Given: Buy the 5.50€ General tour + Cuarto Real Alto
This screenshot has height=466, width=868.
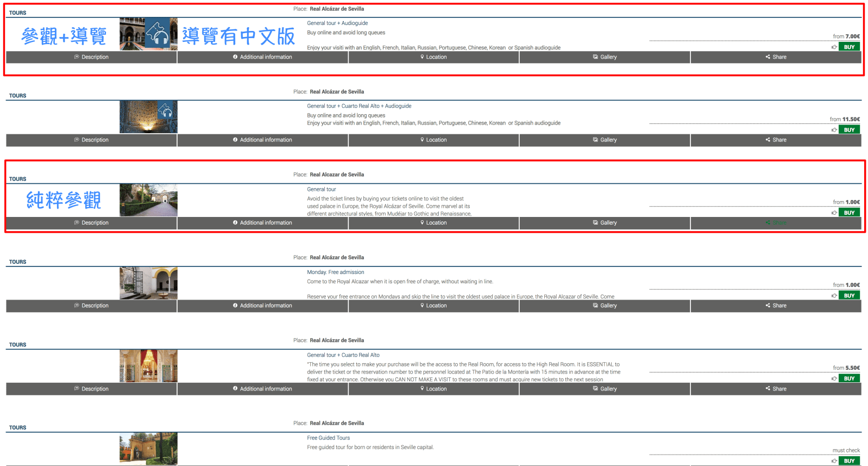Looking at the screenshot, I should click(x=850, y=378).
